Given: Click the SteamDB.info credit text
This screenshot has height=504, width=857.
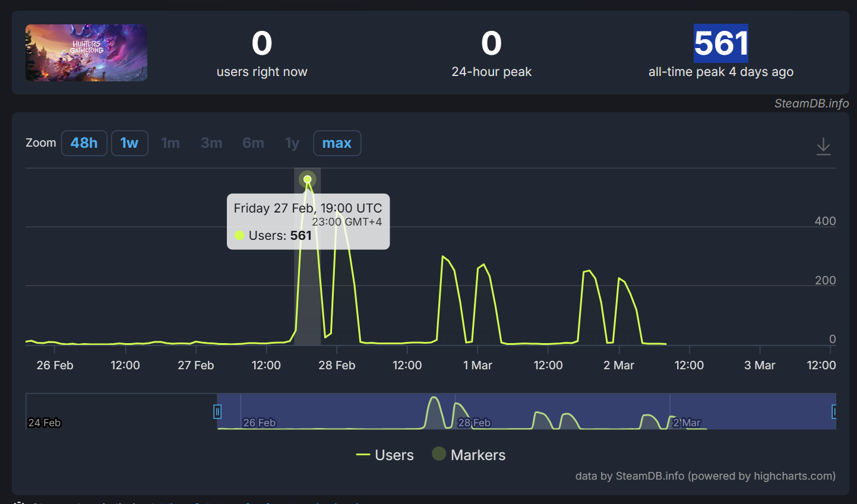Looking at the screenshot, I should click(811, 103).
